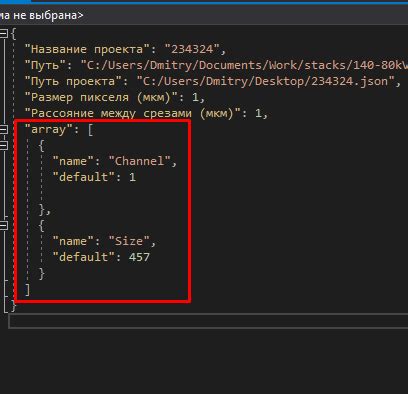Collapse the "array" fold marker

pos(3,129)
